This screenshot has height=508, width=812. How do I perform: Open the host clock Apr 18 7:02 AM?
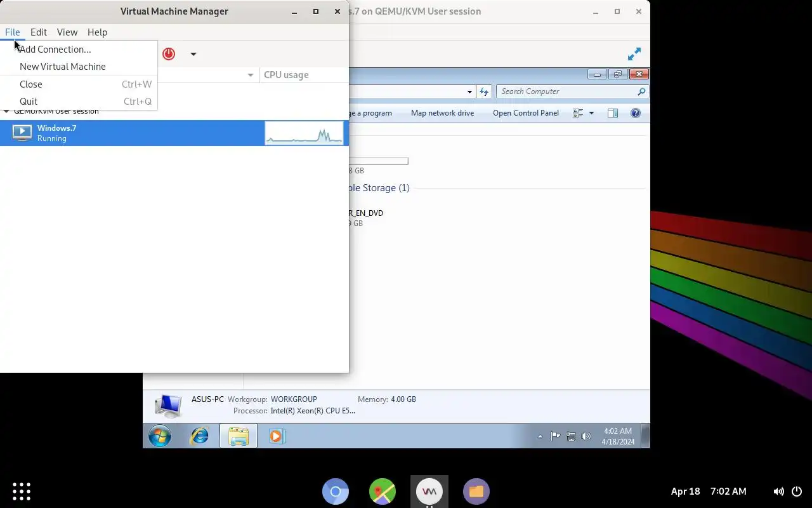(x=709, y=491)
